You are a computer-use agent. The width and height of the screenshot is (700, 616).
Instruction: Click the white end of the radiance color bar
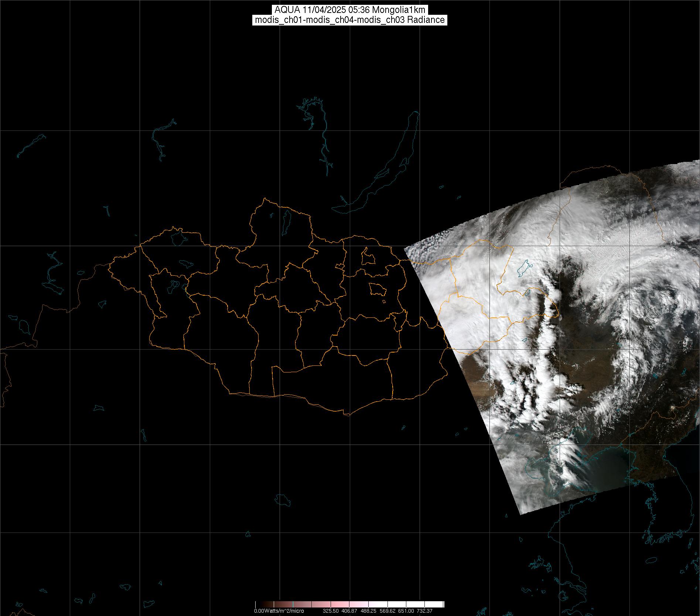click(438, 605)
